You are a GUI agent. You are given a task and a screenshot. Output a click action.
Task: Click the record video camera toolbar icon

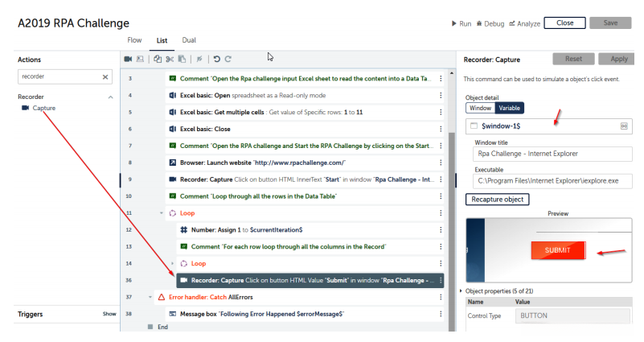(128, 59)
